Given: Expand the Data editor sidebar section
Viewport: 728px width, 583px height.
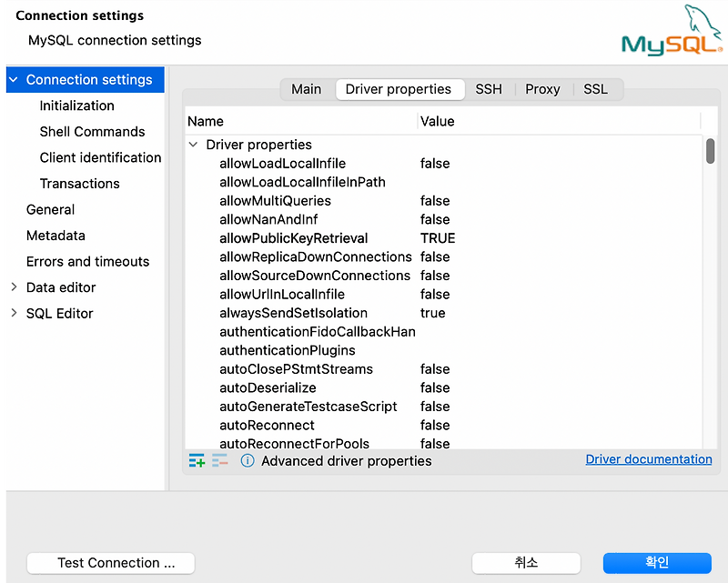Looking at the screenshot, I should (x=14, y=286).
